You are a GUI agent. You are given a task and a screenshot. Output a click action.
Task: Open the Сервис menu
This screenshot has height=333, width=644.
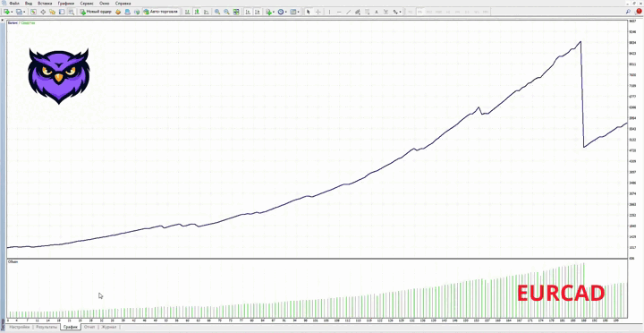[x=87, y=4]
